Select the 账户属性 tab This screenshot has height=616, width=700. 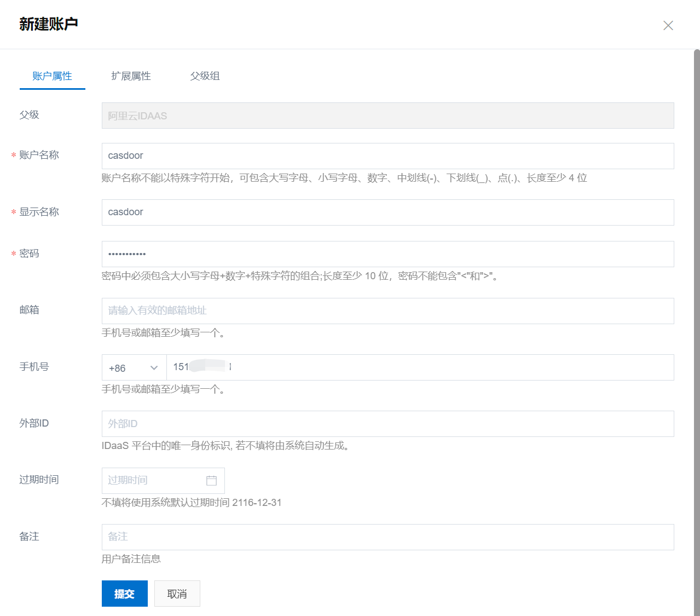52,76
